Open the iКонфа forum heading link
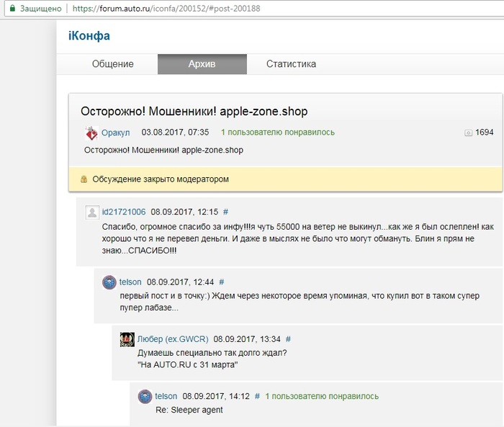This screenshot has width=504, height=427. (x=89, y=36)
